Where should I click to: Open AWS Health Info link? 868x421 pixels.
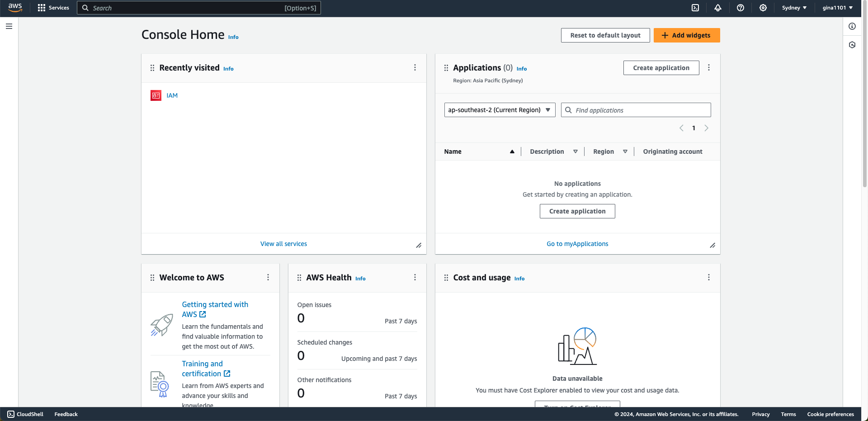360,279
